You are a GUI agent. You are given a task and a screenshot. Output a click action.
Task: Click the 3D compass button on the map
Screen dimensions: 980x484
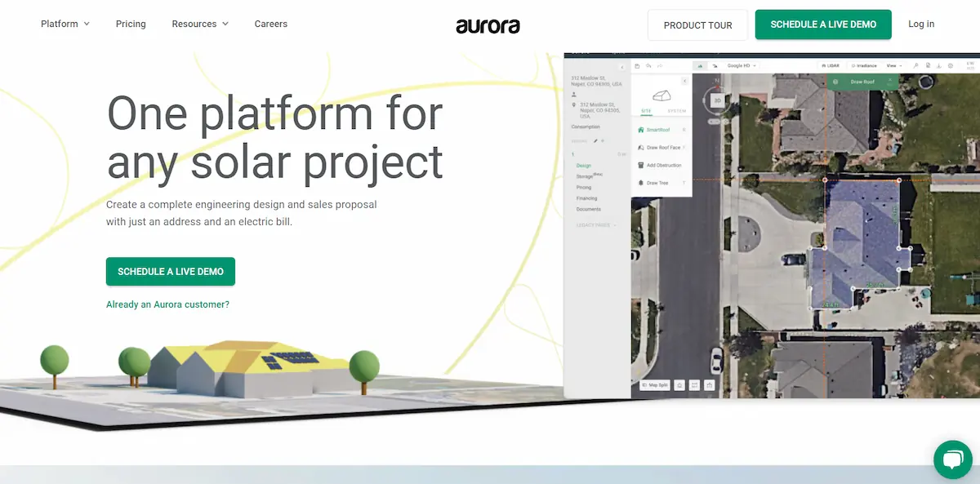(x=718, y=100)
